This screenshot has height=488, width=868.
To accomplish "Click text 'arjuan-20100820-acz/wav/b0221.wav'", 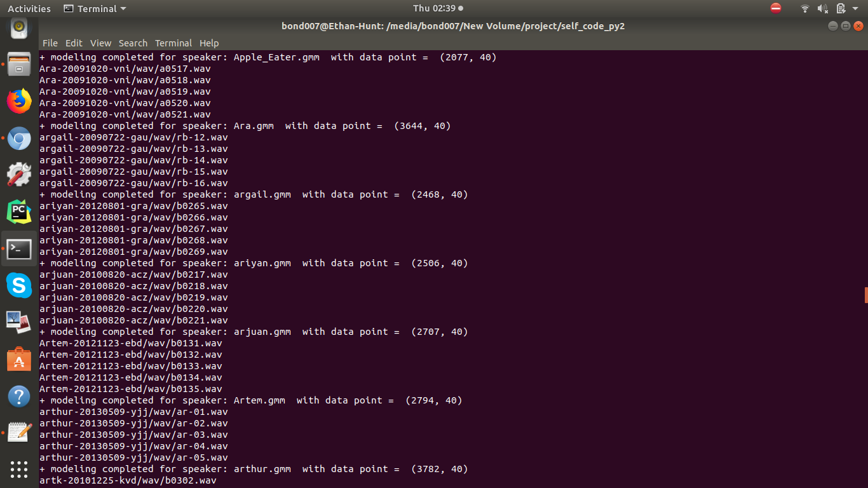I will pos(133,320).
